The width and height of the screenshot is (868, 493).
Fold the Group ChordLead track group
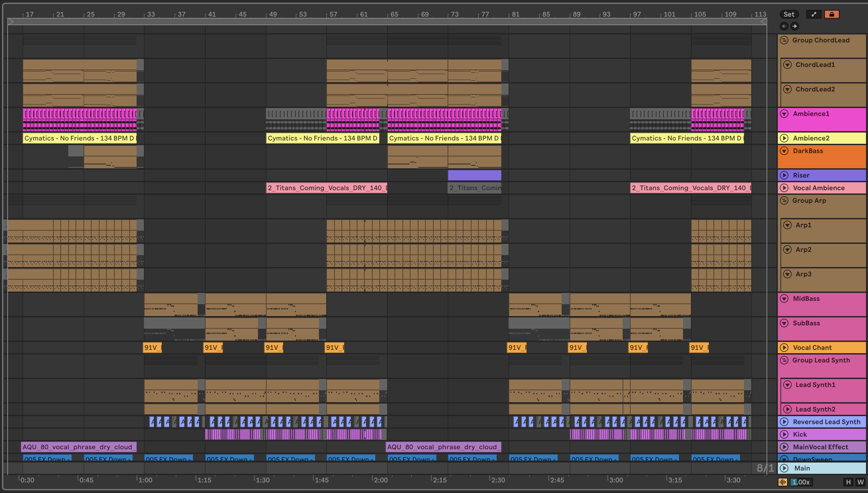click(x=784, y=40)
